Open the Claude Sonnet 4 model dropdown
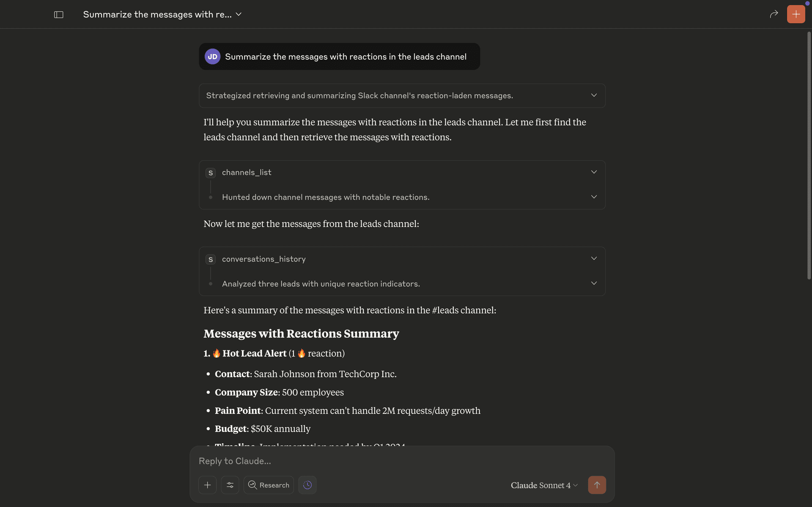The height and width of the screenshot is (507, 812). coord(544,485)
